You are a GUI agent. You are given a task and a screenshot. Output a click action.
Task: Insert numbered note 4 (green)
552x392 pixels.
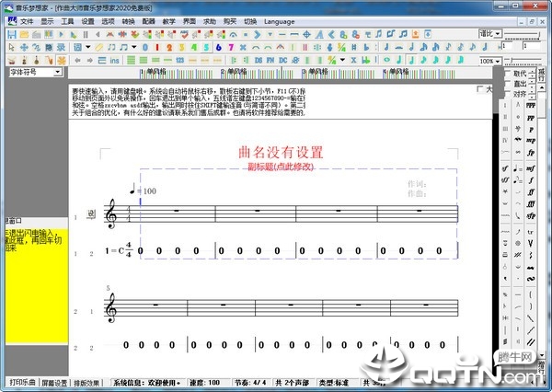pyautogui.click(x=194, y=47)
